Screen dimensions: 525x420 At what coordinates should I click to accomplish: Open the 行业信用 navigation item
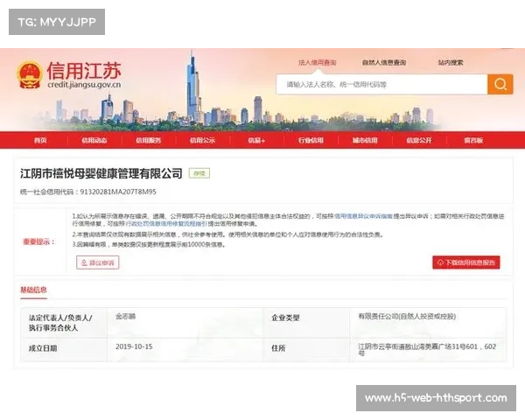311,140
